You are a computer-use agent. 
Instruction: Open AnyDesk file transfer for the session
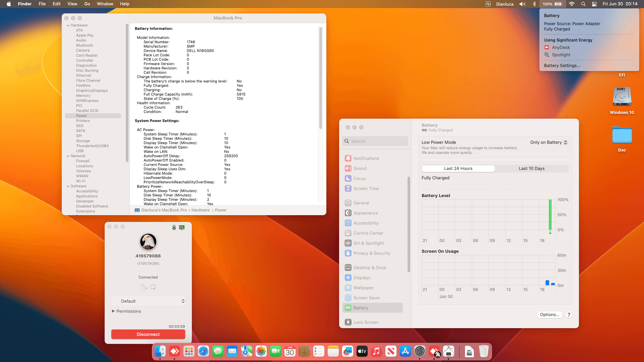tap(144, 287)
